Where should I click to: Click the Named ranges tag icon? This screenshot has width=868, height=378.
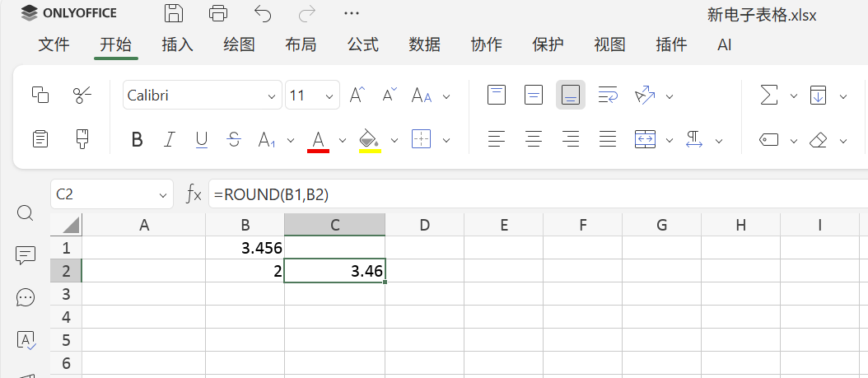tap(768, 140)
